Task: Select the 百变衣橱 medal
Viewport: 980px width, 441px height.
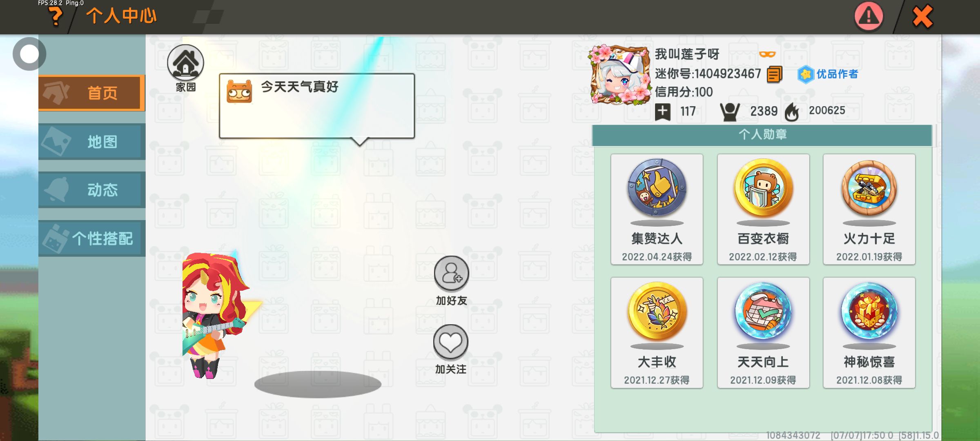Action: [763, 209]
